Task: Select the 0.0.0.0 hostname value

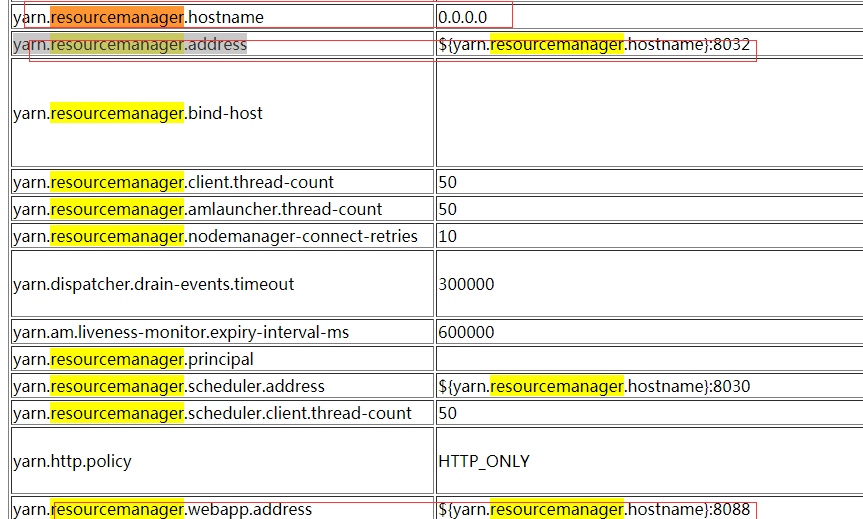Action: [x=462, y=17]
